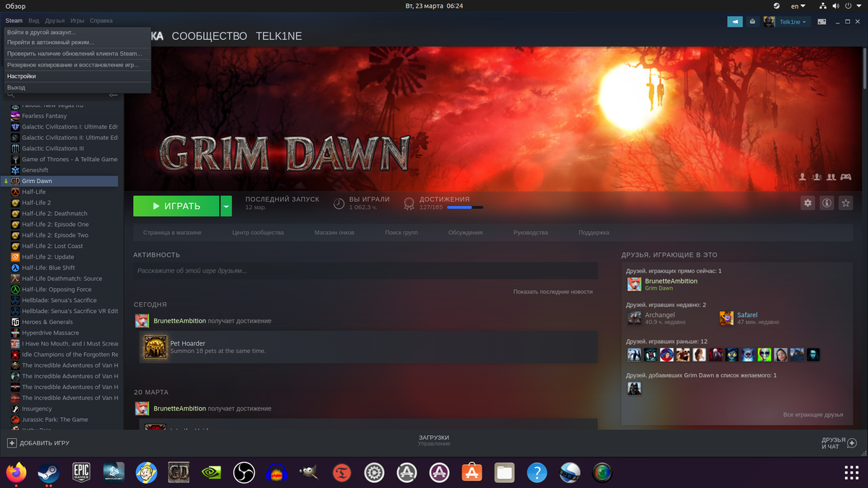Open the Вид menu
The image size is (868, 488).
point(34,21)
